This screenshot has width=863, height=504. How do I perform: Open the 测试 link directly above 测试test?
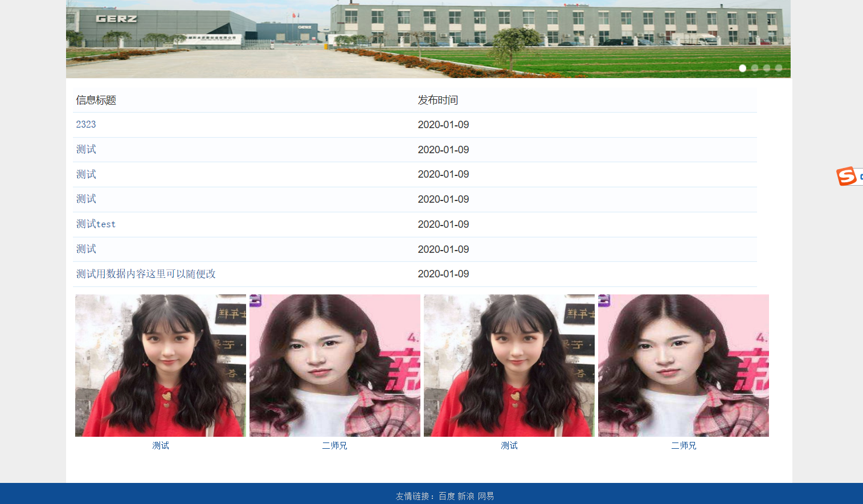point(86,199)
